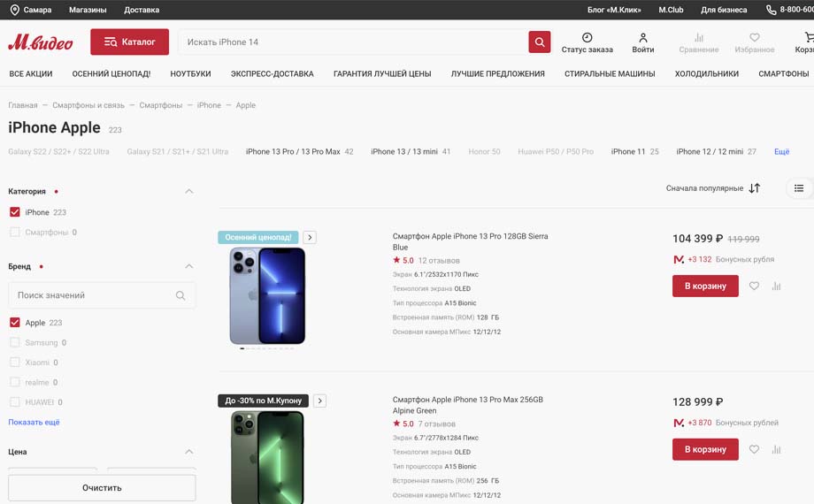Collapse the Категория filter section
This screenshot has width=814, height=504.
(x=189, y=192)
